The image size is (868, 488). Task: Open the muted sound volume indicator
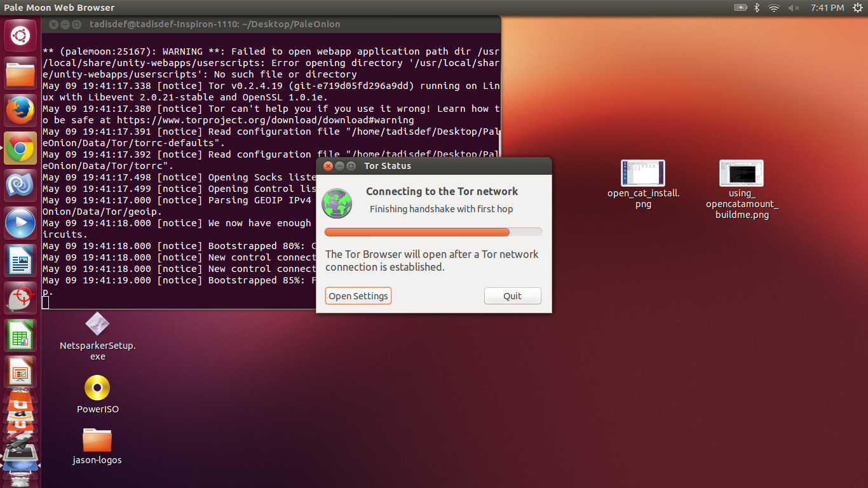click(x=794, y=8)
